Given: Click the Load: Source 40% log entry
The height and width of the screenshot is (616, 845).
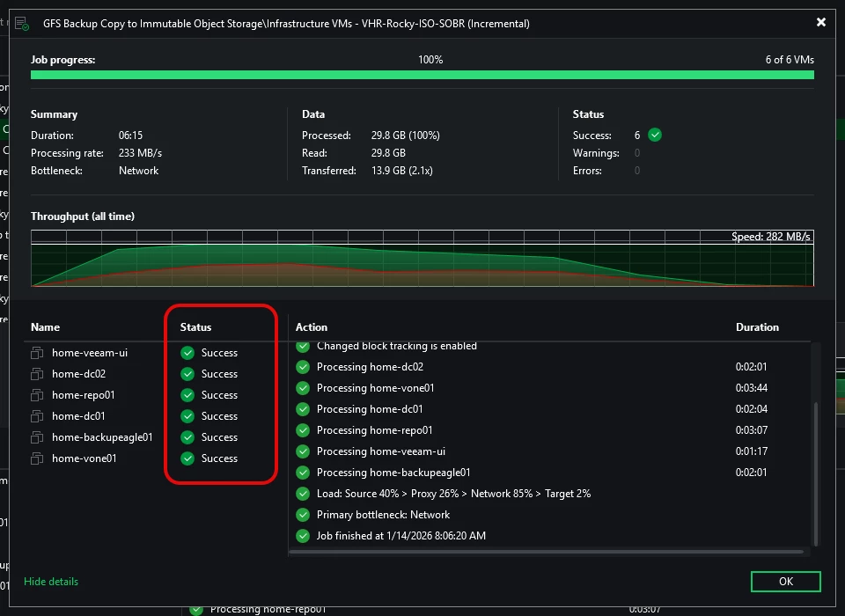Looking at the screenshot, I should [x=454, y=494].
